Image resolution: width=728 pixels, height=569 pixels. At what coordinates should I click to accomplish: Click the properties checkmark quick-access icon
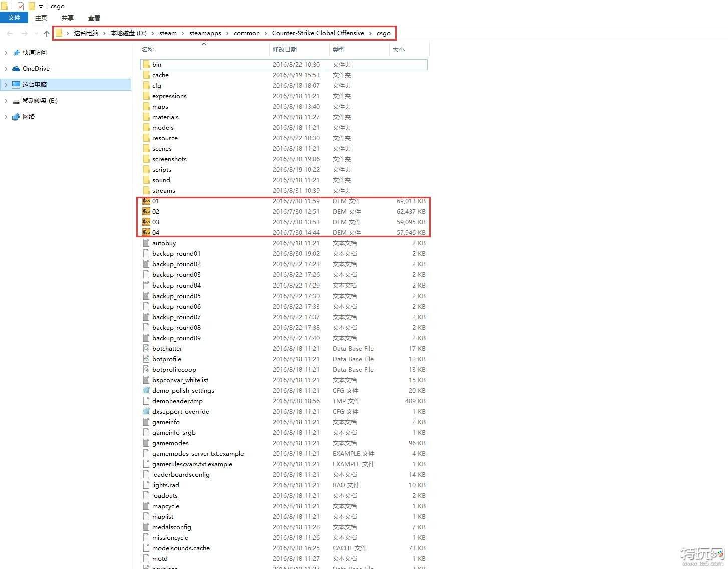coord(21,6)
